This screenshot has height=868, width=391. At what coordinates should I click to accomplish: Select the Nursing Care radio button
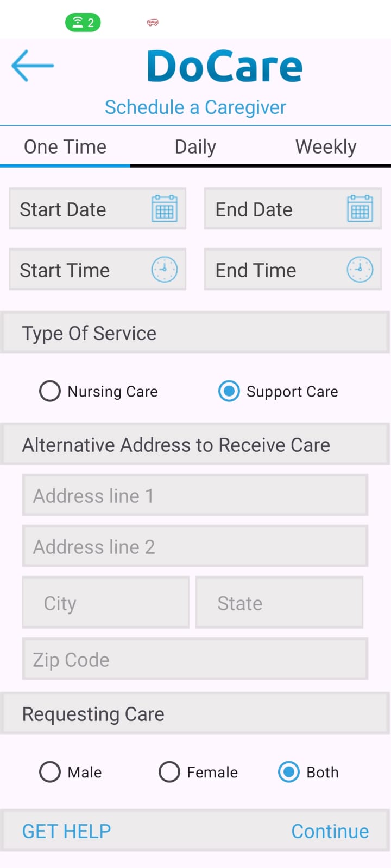click(50, 391)
